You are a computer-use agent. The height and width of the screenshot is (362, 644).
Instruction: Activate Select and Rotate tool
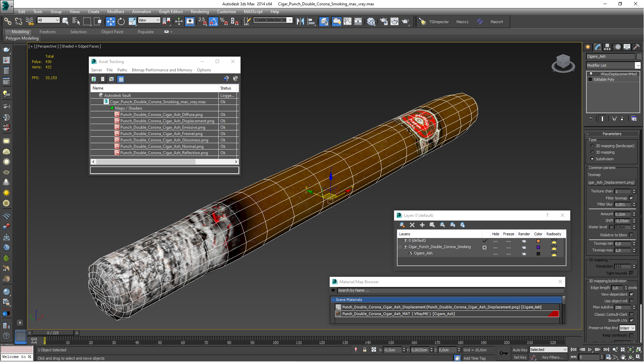pos(121,21)
